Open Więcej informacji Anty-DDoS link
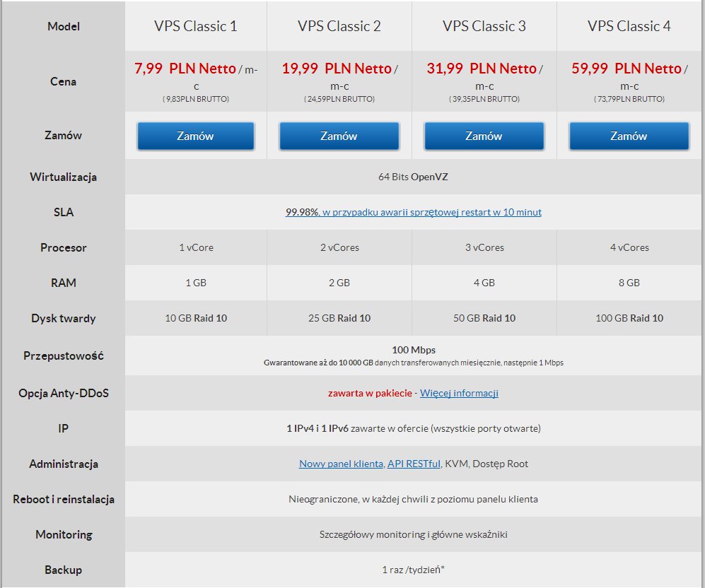Viewport: 705px width, 588px height. 459,393
